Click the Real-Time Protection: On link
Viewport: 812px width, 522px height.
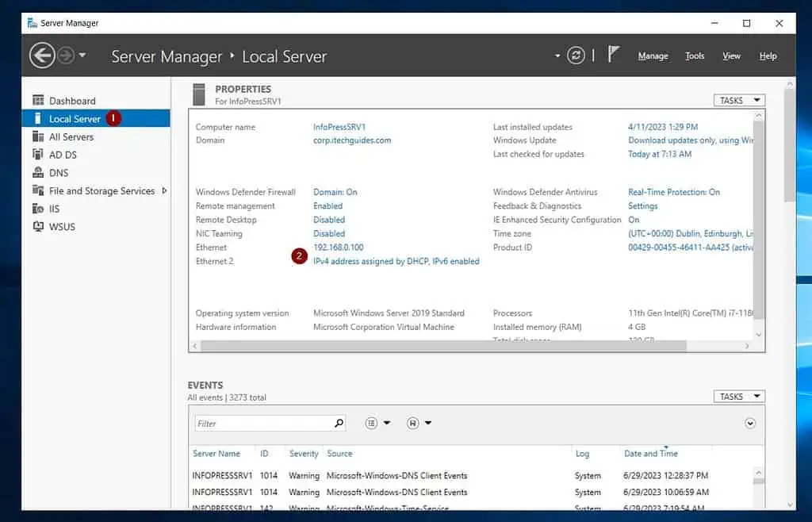click(674, 192)
